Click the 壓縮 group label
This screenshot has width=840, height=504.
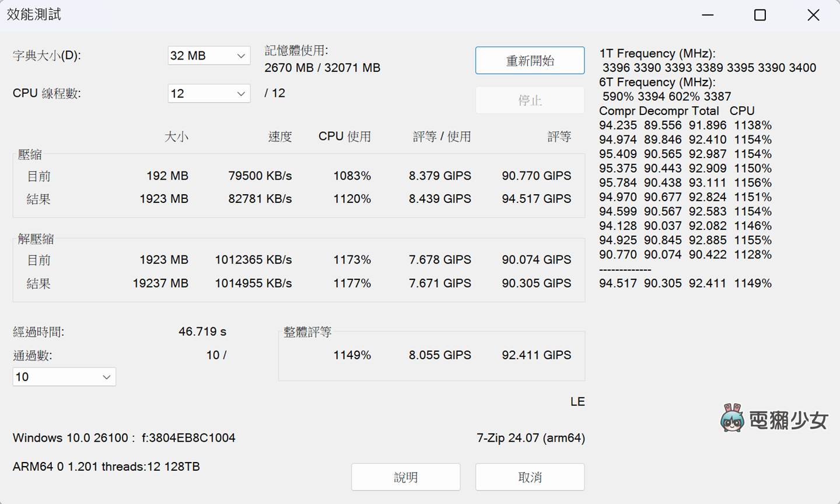tap(30, 155)
